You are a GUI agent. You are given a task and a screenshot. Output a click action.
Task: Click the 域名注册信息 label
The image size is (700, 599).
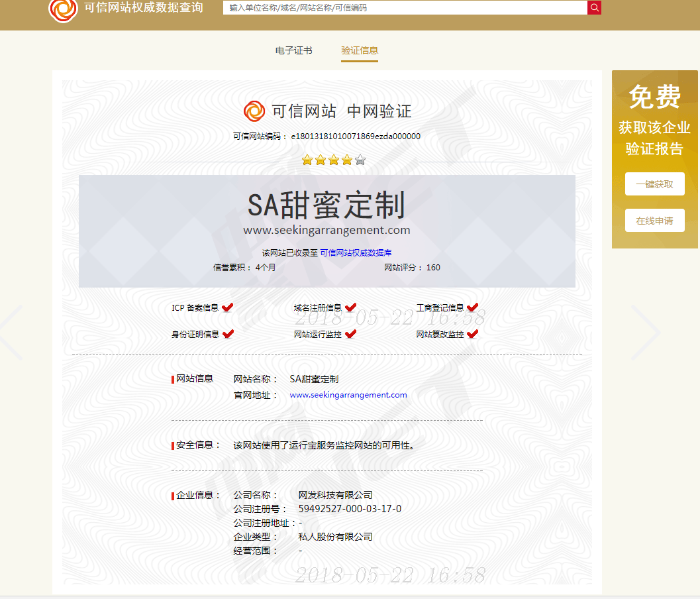pos(317,307)
